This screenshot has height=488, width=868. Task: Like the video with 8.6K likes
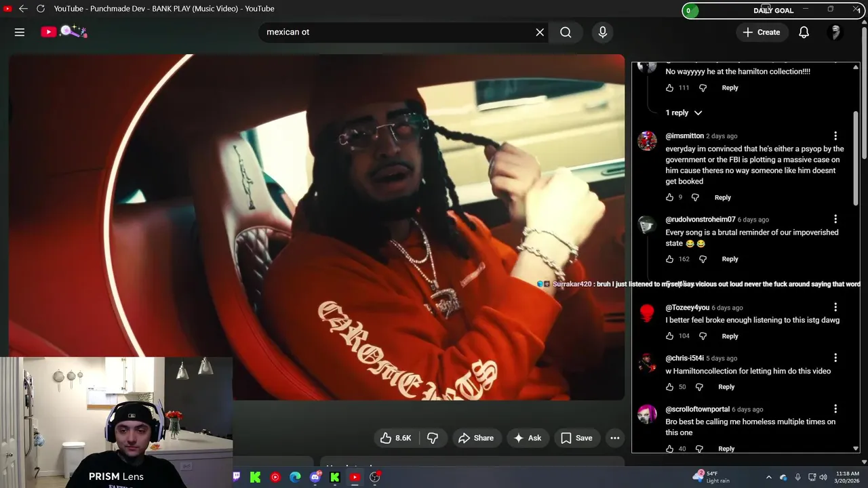tap(396, 438)
